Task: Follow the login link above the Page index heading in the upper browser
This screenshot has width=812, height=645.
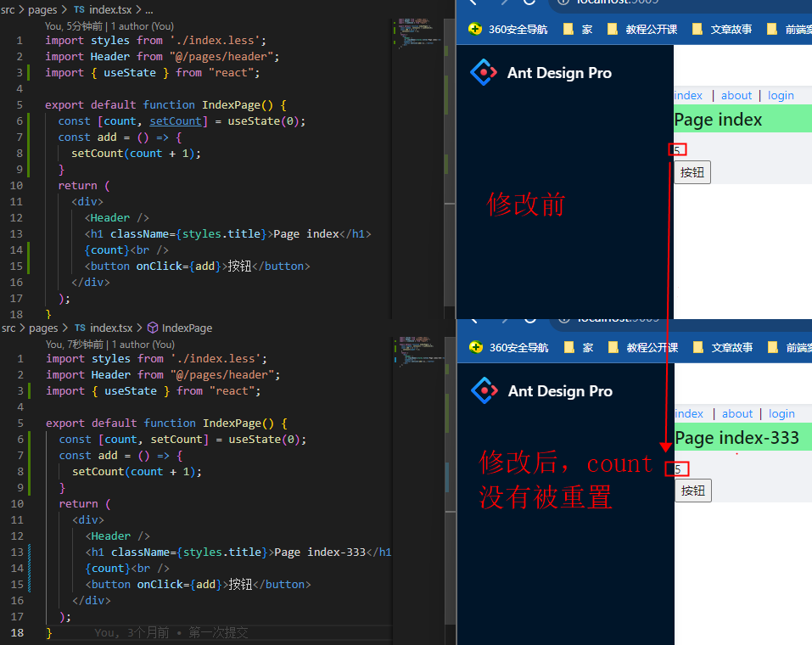Action: [781, 95]
